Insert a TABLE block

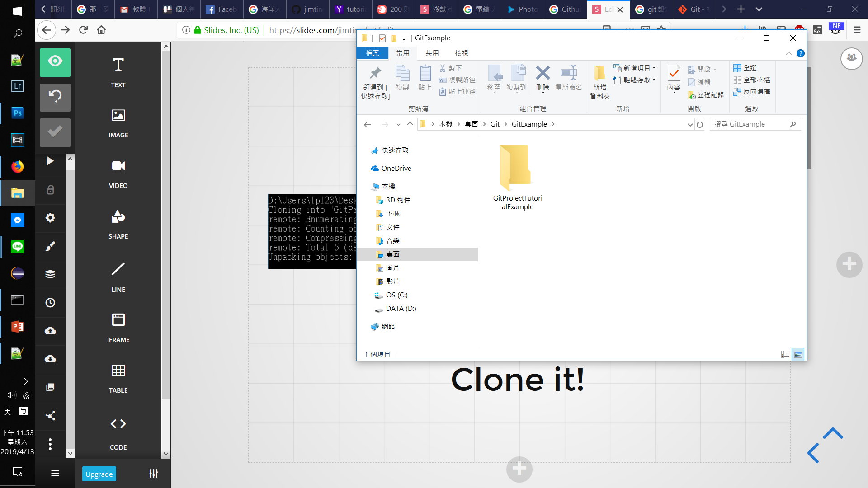(x=118, y=378)
